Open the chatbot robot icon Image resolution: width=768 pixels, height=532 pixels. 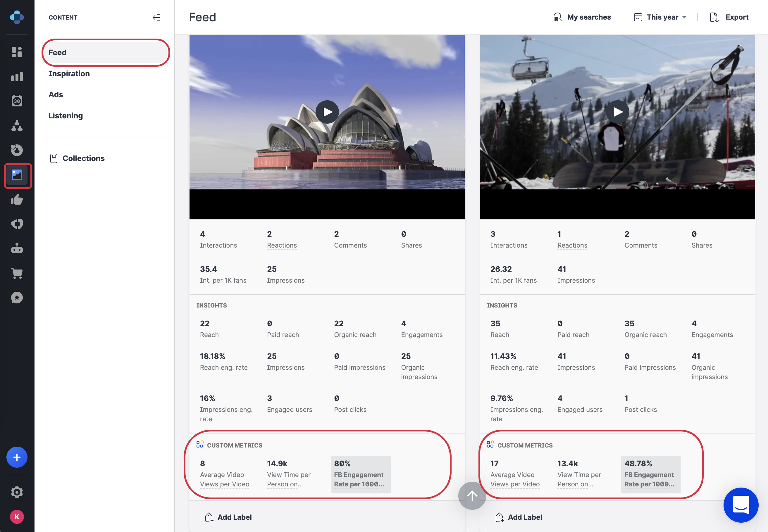(x=17, y=249)
